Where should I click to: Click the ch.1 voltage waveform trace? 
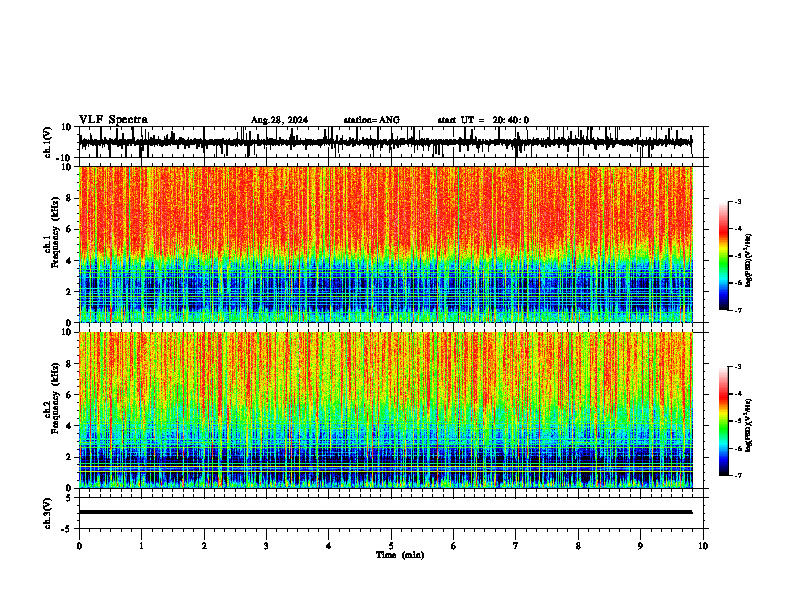385,142
